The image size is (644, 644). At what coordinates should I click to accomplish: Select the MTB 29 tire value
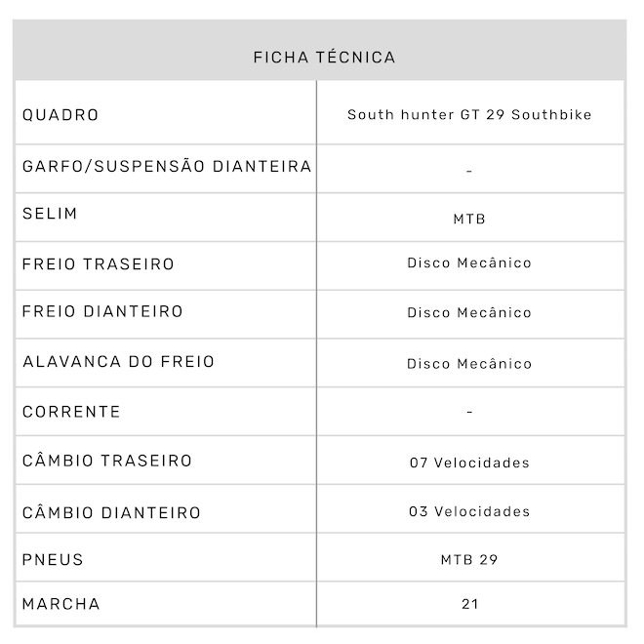tap(469, 561)
